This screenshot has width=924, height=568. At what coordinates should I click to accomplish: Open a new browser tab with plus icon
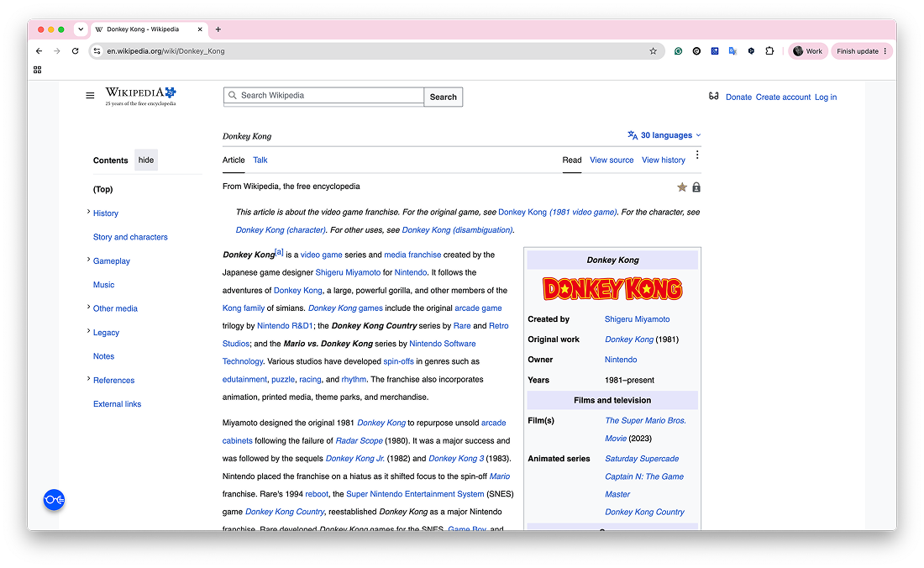click(x=218, y=29)
